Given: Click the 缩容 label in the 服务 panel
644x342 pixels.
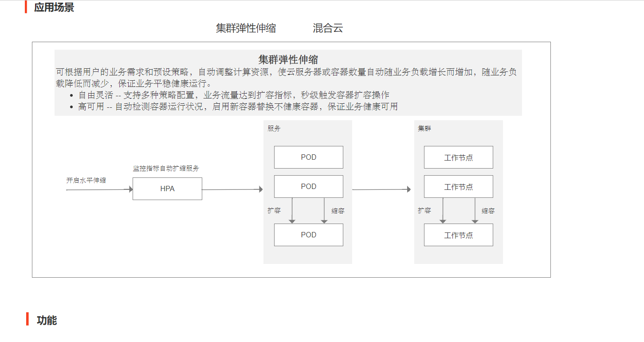Looking at the screenshot, I should tap(338, 211).
